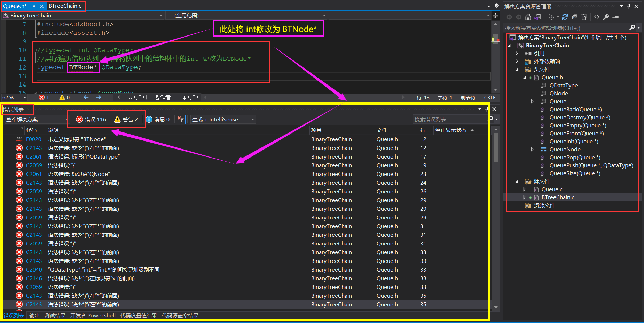Sort by the Project column header
The image size is (644, 323).
point(342,130)
